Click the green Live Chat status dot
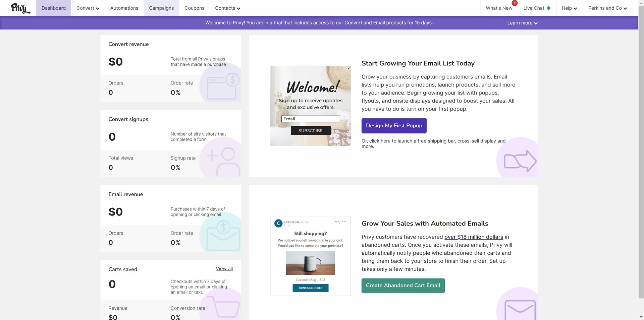The height and width of the screenshot is (320, 644). click(x=549, y=8)
